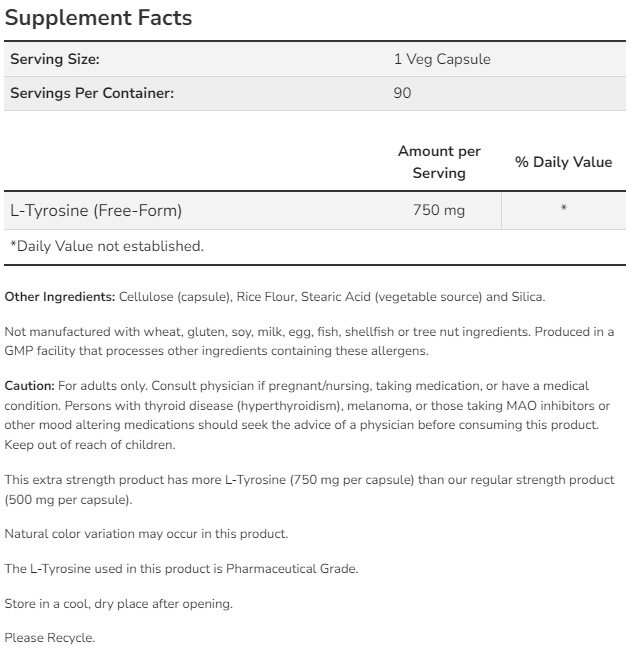634x649 pixels.
Task: Click the Please Recycle text
Action: (50, 638)
